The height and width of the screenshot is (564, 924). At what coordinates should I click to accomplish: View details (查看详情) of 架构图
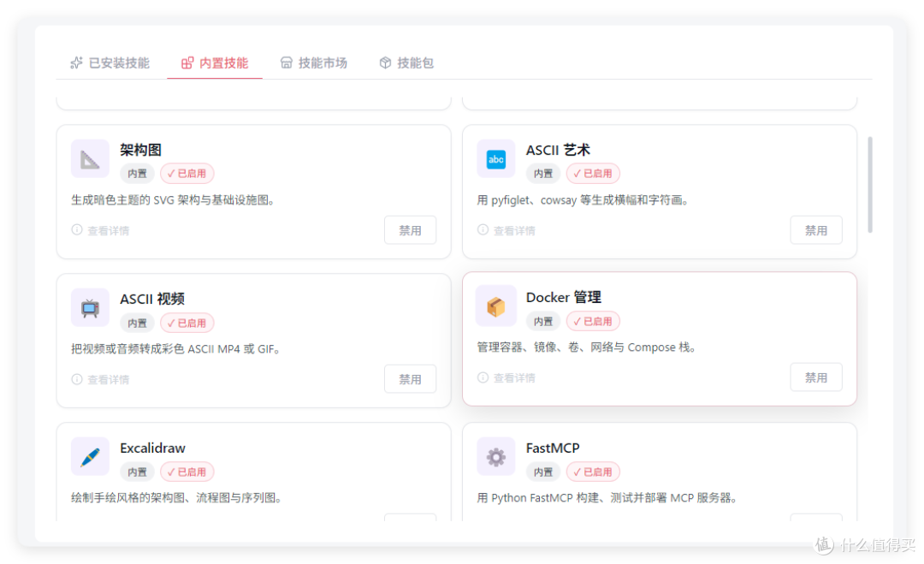pyautogui.click(x=101, y=230)
